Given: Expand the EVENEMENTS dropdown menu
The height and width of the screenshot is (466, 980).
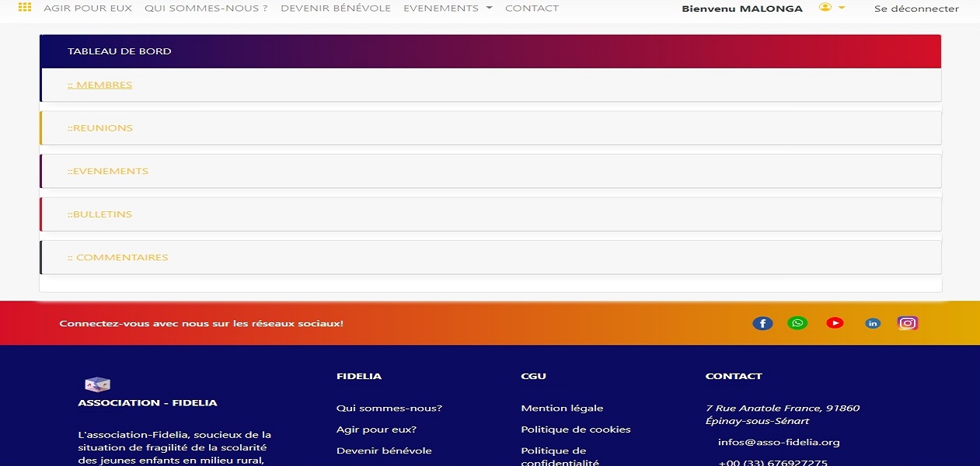Looking at the screenshot, I should (x=447, y=9).
